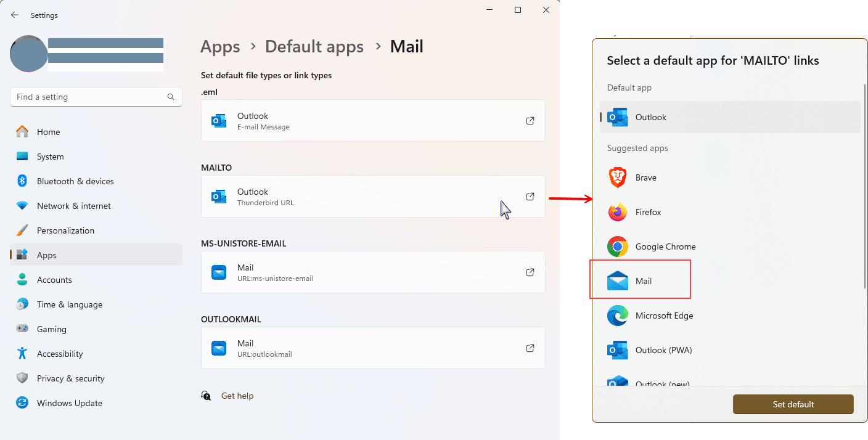Click the Microsoft Edge icon in the app list
Image resolution: width=868 pixels, height=440 pixels.
(x=618, y=316)
